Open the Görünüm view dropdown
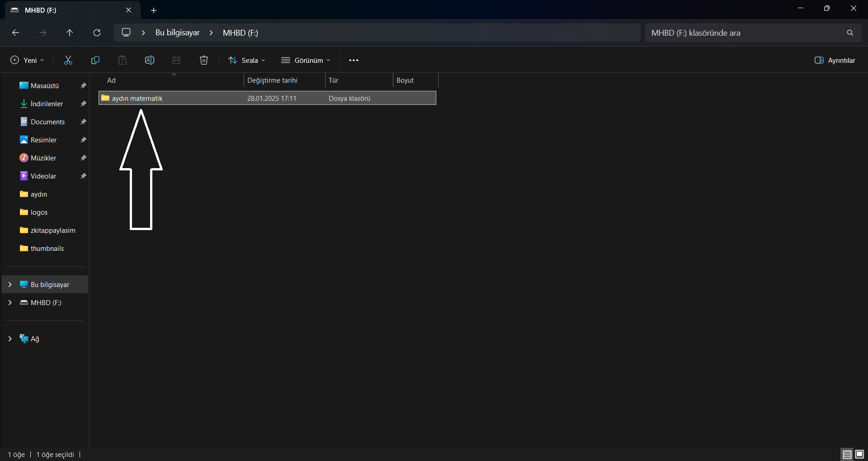Viewport: 868px width, 461px height. click(x=306, y=60)
